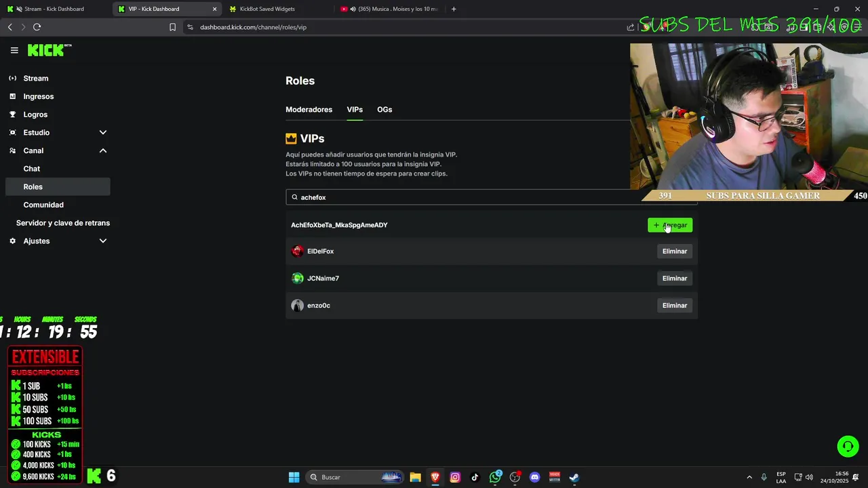Open Comunidad in the sidebar
868x488 pixels.
(x=43, y=205)
